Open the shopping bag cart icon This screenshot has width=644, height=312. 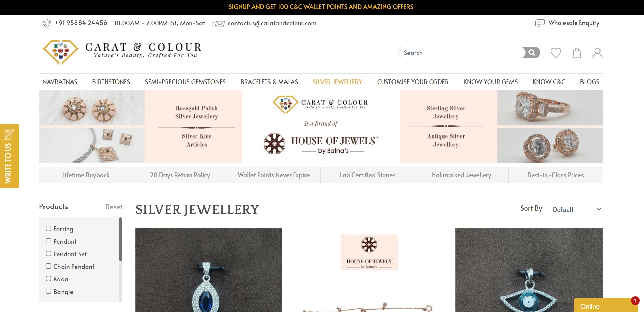coord(577,53)
